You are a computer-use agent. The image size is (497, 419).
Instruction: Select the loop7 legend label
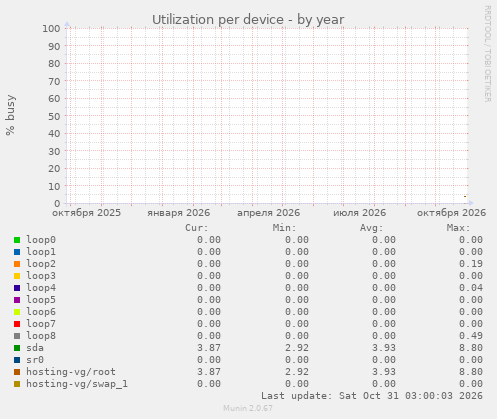41,324
